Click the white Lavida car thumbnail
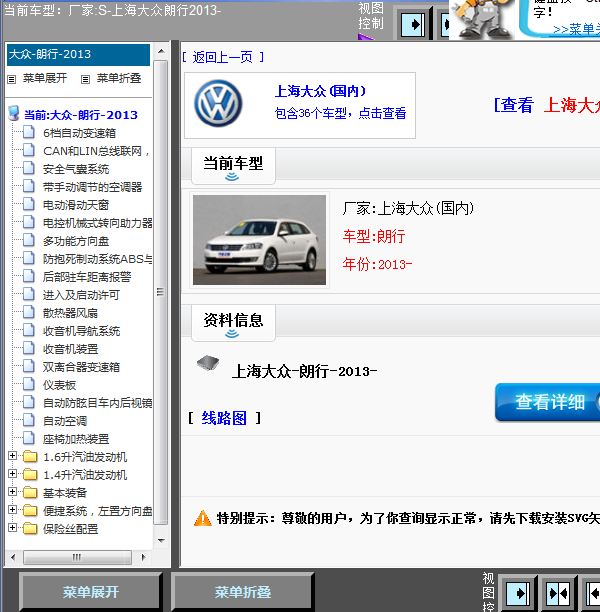The image size is (600, 612). point(259,240)
